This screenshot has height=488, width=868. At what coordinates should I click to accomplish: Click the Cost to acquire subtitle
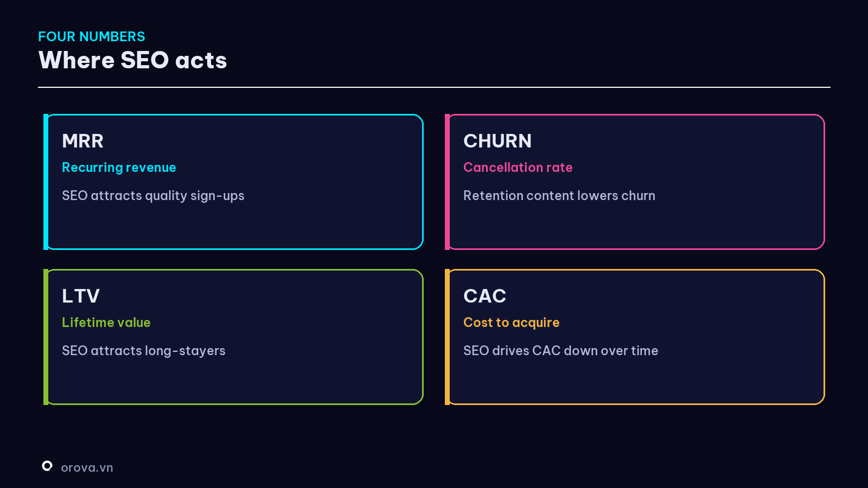pyautogui.click(x=511, y=323)
